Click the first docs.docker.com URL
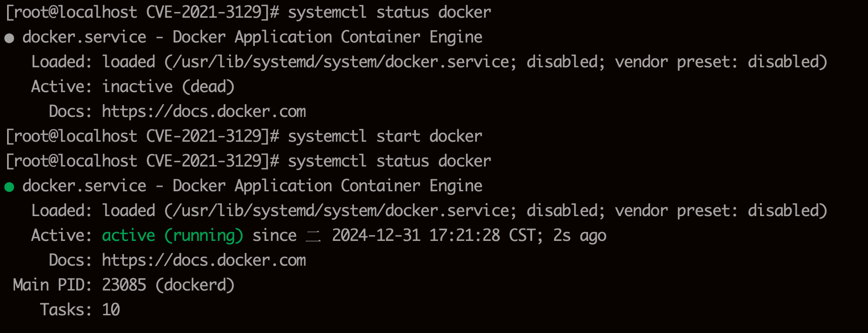 click(x=204, y=112)
